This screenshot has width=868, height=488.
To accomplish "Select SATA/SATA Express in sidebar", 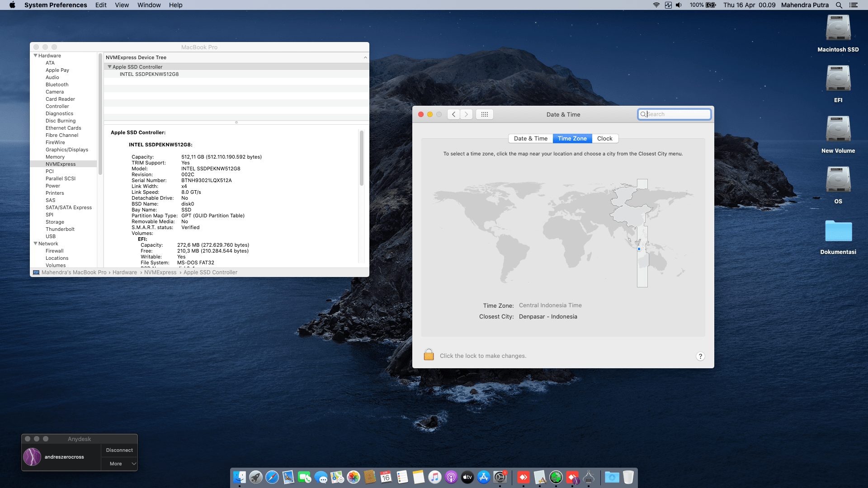I will tap(69, 207).
